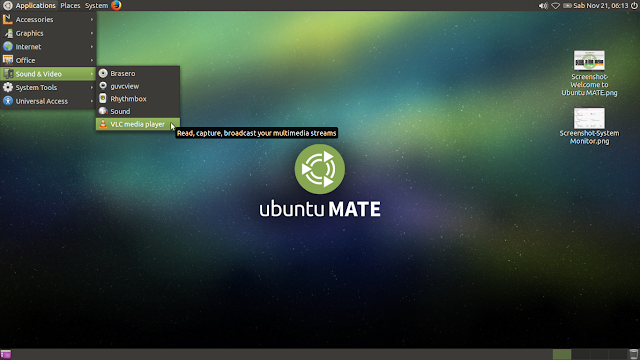Open the network indicator icon
The width and height of the screenshot is (640, 360).
point(556,6)
